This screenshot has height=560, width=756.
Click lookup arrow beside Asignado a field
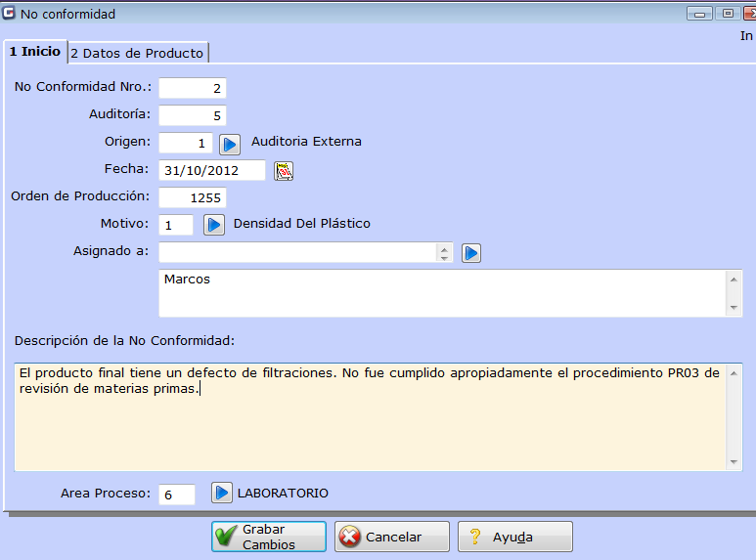pos(471,253)
